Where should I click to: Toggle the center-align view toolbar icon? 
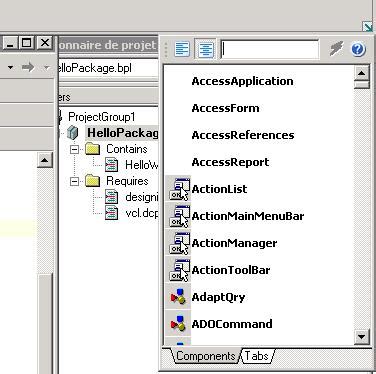point(205,49)
